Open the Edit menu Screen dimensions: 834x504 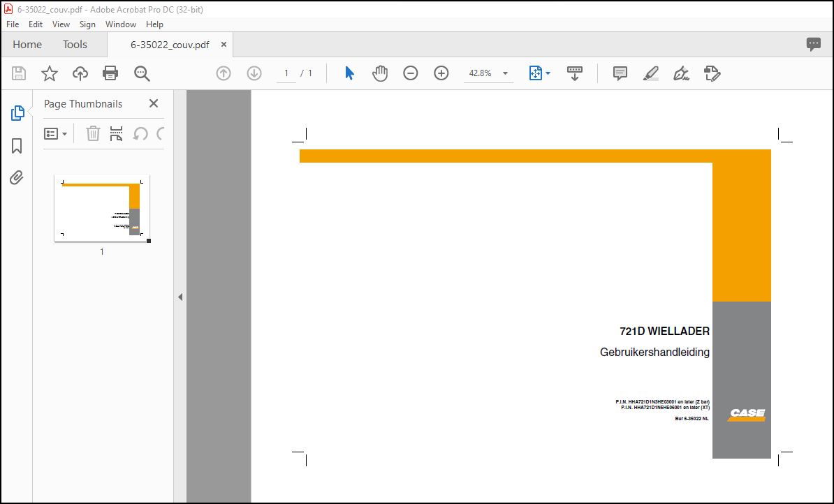pyautogui.click(x=36, y=24)
